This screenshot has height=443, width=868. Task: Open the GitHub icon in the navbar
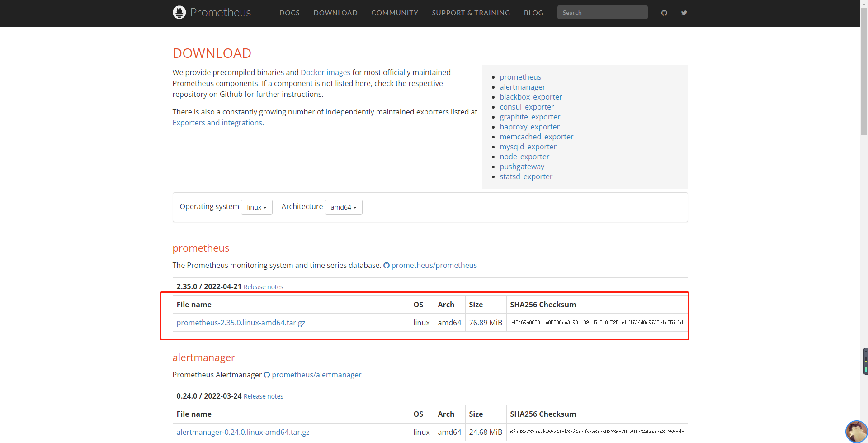[x=664, y=13]
